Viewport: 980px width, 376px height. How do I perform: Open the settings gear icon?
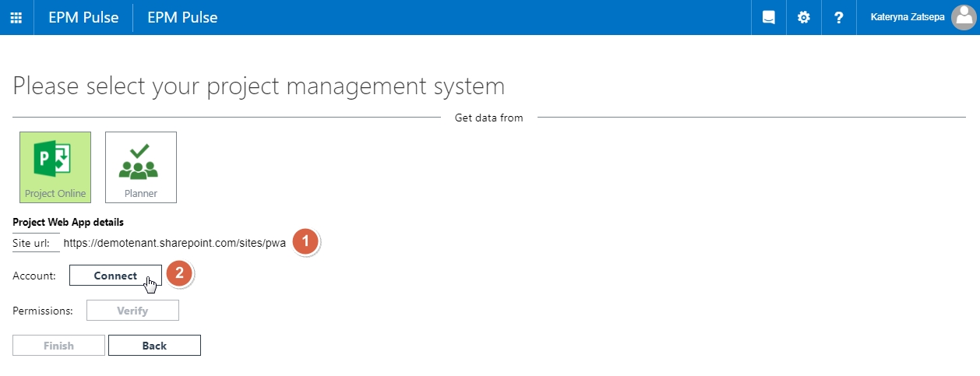click(803, 17)
